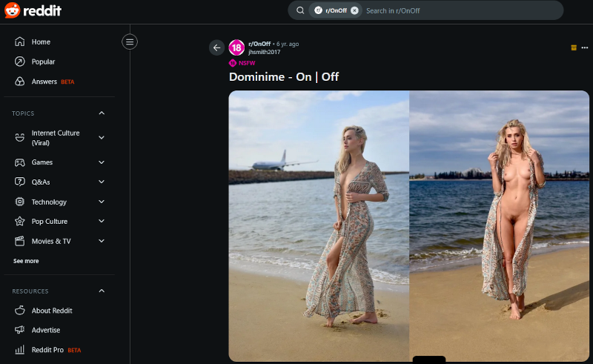Click the r/OnOff community avatar

click(236, 47)
